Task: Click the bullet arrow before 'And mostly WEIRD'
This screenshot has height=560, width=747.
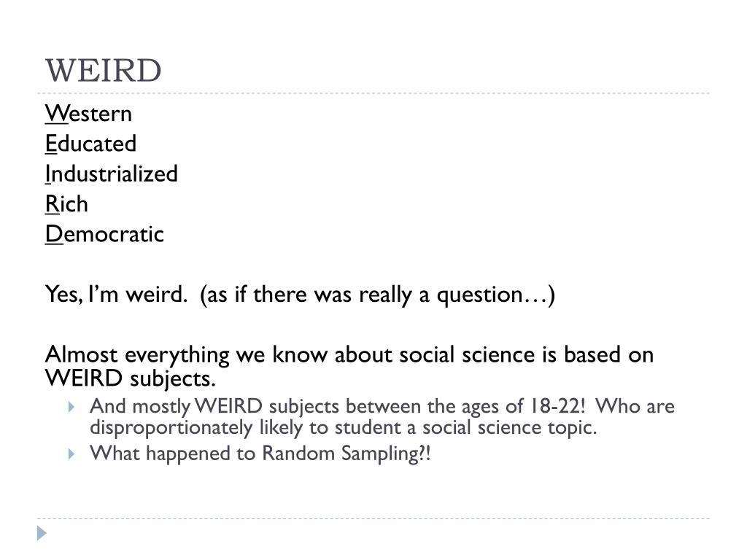Action: (71, 407)
